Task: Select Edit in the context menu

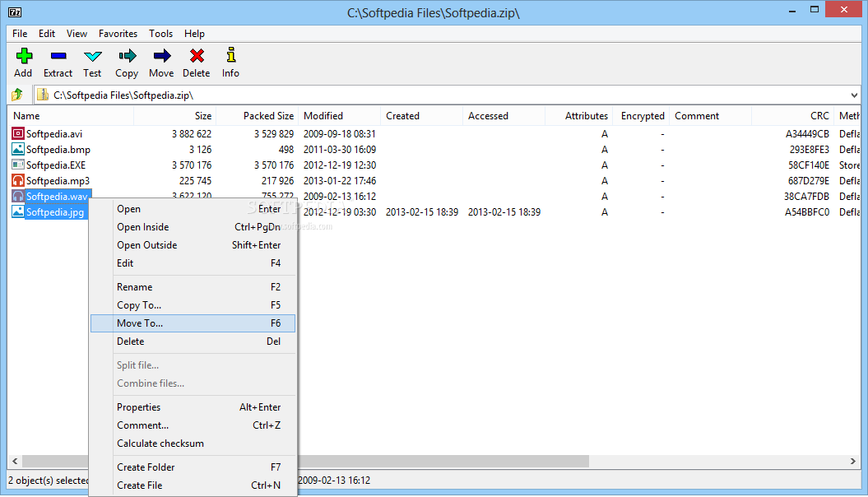Action: click(193, 262)
